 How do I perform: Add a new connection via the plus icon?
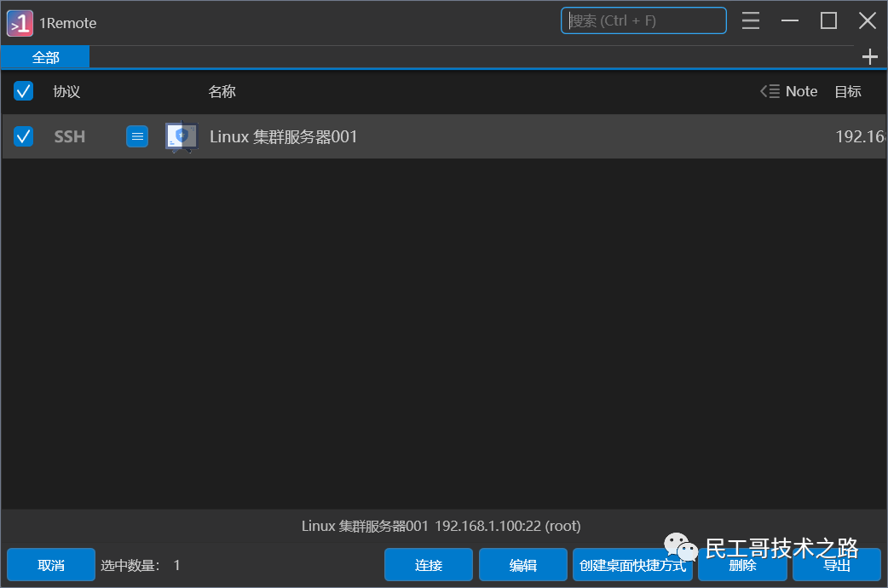pos(869,56)
